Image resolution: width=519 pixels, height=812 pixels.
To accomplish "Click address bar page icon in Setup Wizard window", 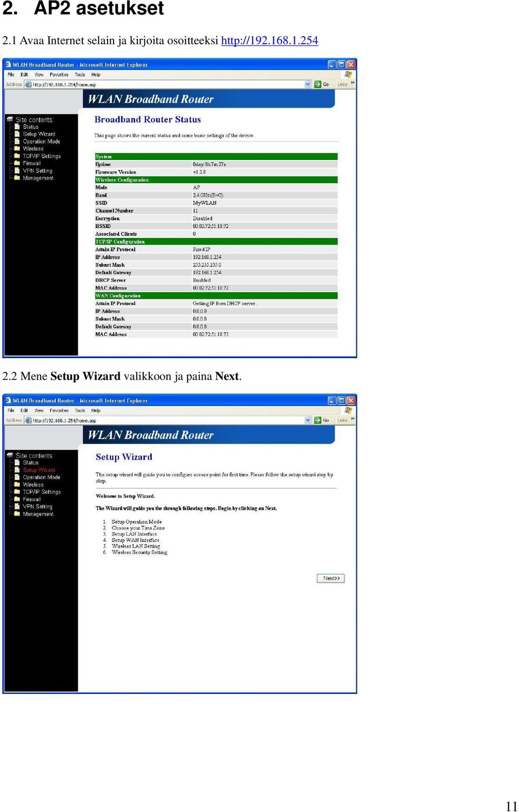I will point(28,420).
